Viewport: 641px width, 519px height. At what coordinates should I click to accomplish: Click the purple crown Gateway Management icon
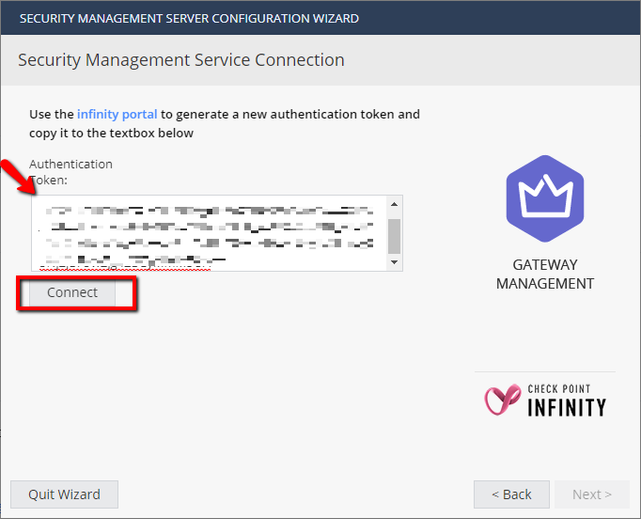(544, 198)
